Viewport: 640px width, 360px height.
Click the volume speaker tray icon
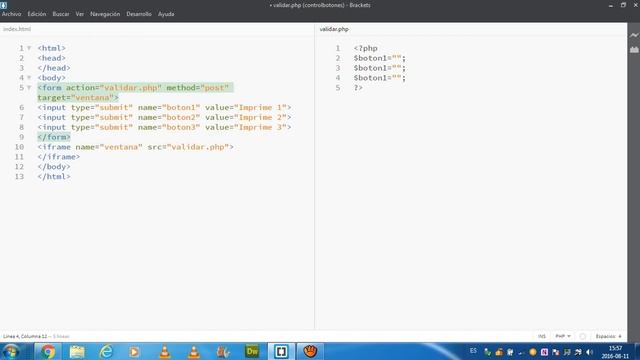(589, 352)
